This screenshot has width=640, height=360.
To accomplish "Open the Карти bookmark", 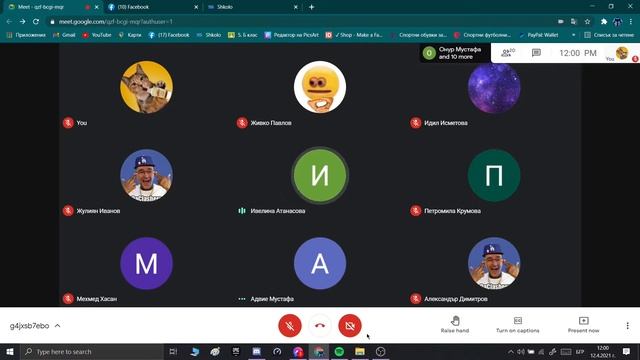I will [x=130, y=35].
